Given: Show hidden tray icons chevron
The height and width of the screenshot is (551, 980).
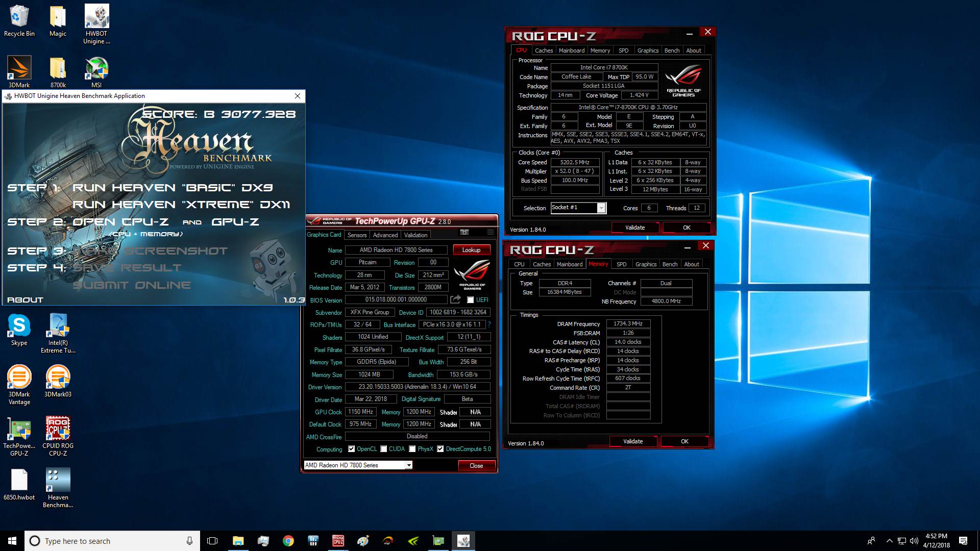Looking at the screenshot, I should pyautogui.click(x=889, y=541).
